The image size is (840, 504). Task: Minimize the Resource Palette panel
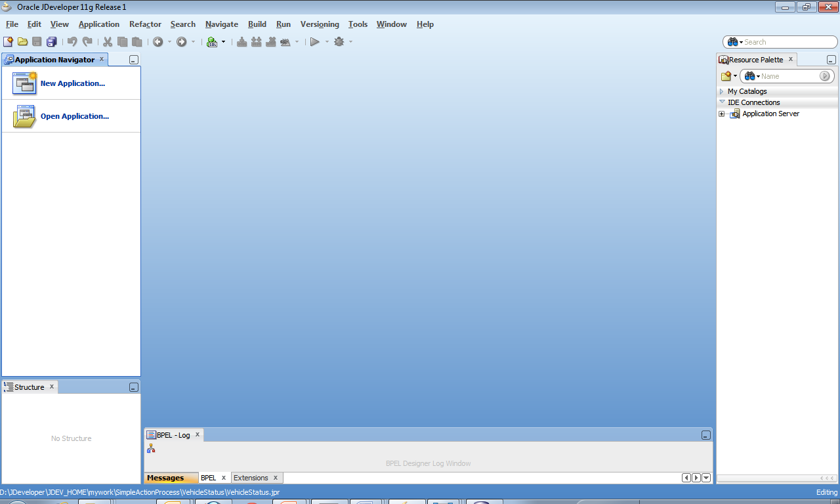click(x=831, y=60)
